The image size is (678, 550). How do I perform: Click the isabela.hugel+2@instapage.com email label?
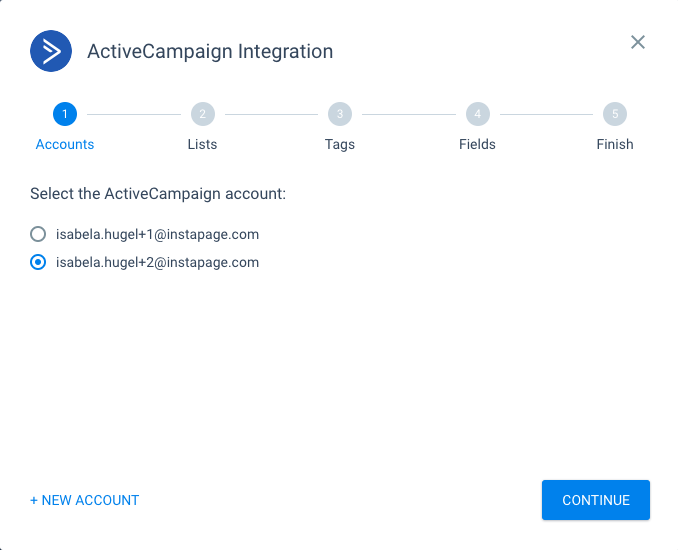(157, 262)
